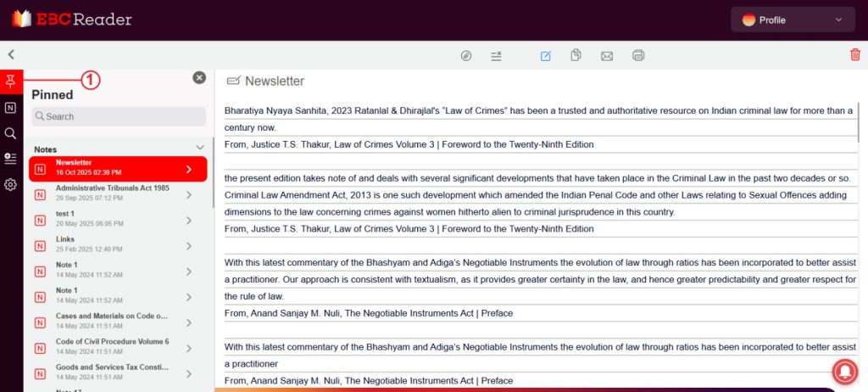Image resolution: width=868 pixels, height=392 pixels.
Task: Expand arrow for Administrative Tribunals Act 1985
Action: (188, 194)
